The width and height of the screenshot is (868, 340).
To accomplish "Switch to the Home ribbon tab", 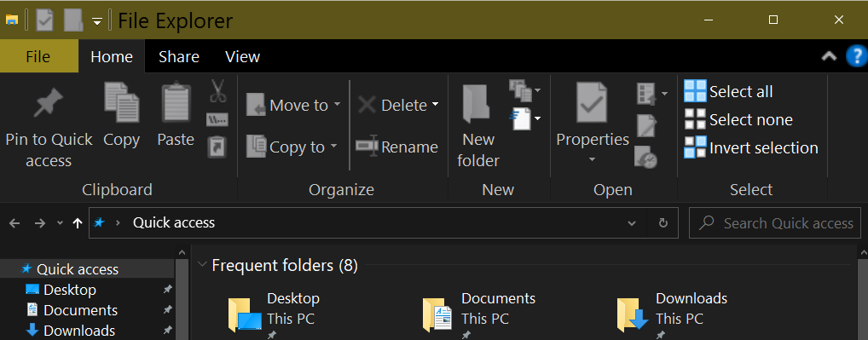I will point(112,56).
